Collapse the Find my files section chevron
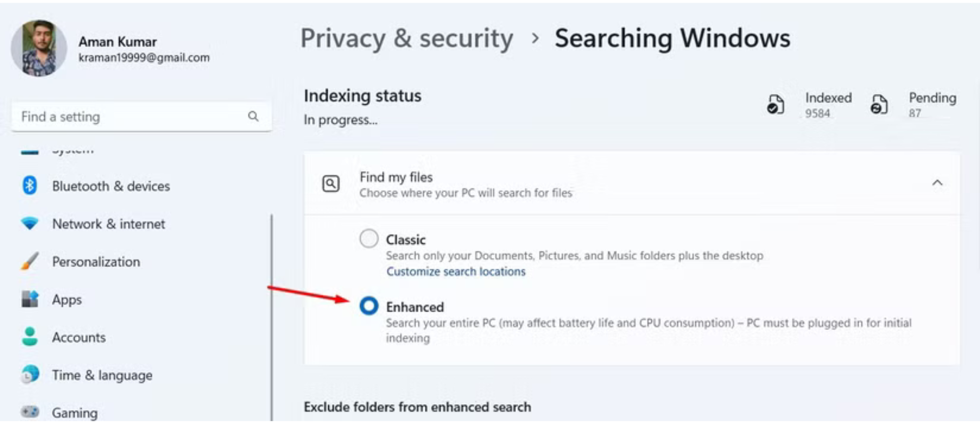This screenshot has height=422, width=980. (x=937, y=183)
